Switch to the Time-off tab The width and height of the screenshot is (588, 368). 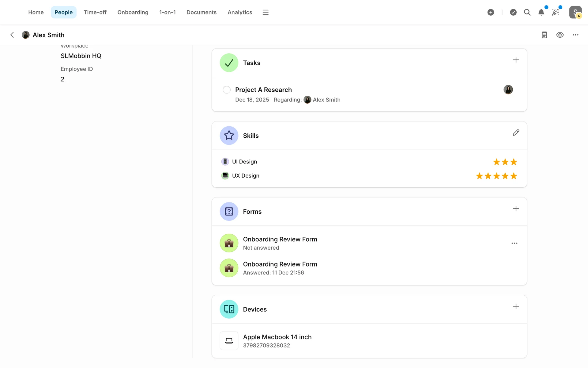(95, 12)
